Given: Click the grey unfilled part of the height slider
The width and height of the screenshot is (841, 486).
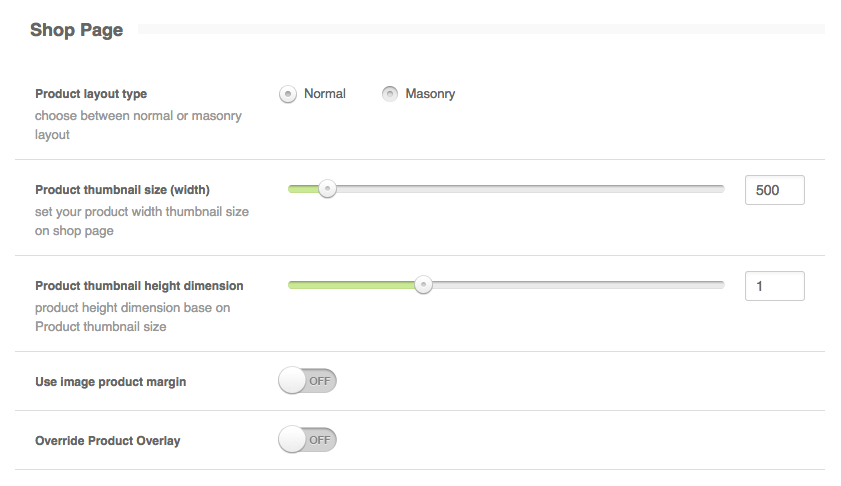Looking at the screenshot, I should [575, 285].
